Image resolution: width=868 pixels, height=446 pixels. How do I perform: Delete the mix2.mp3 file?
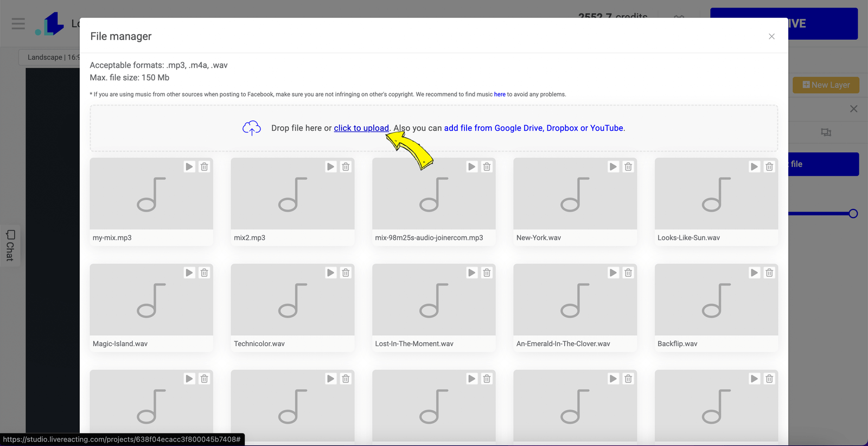pos(346,167)
